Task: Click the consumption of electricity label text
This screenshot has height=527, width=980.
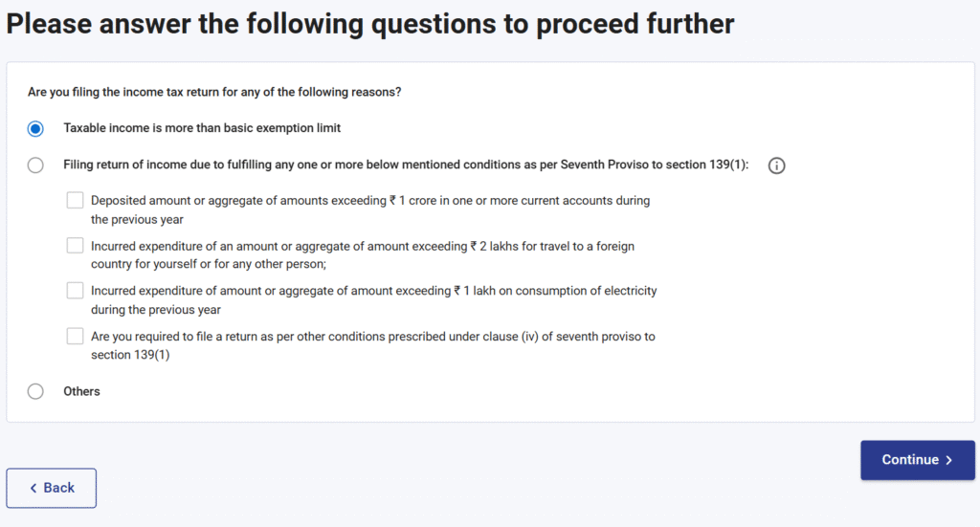Action: 373,299
